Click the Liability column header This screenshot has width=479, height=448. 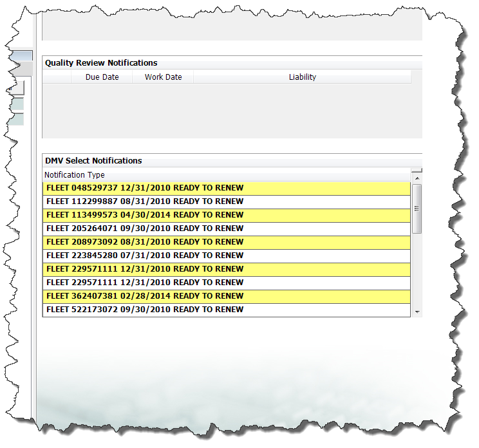point(302,77)
